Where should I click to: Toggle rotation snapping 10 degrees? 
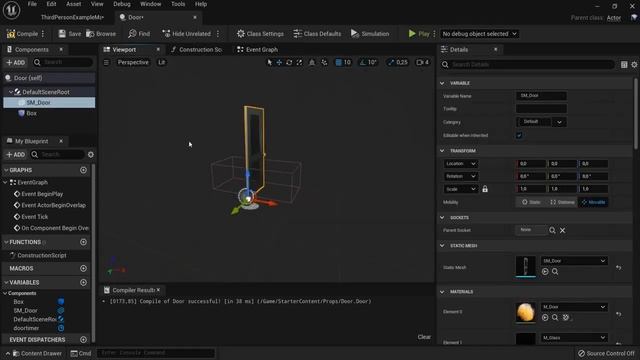pos(368,62)
